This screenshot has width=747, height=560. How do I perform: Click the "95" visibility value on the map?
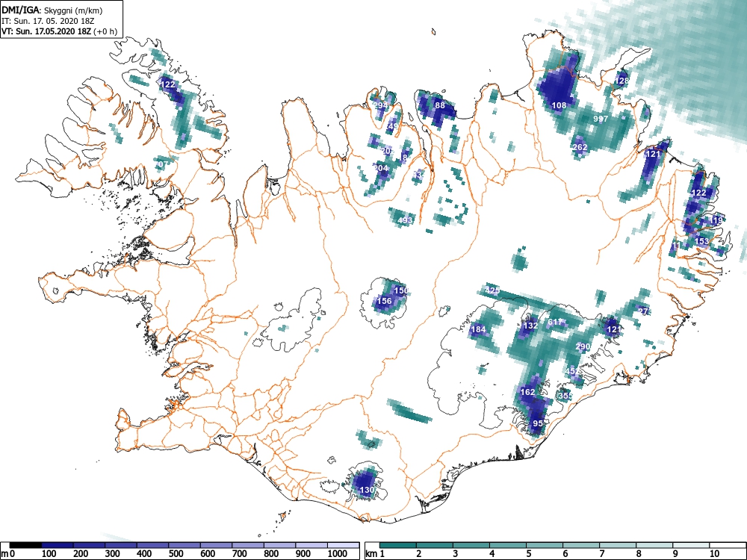(x=538, y=423)
